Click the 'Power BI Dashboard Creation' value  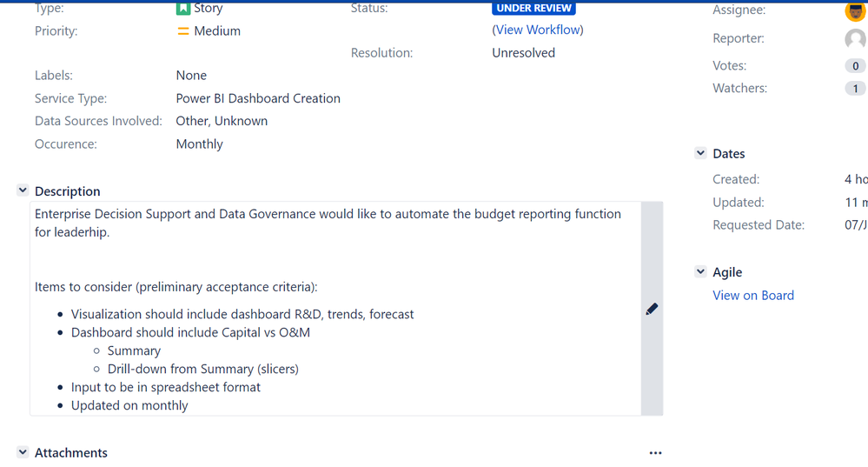(x=258, y=98)
